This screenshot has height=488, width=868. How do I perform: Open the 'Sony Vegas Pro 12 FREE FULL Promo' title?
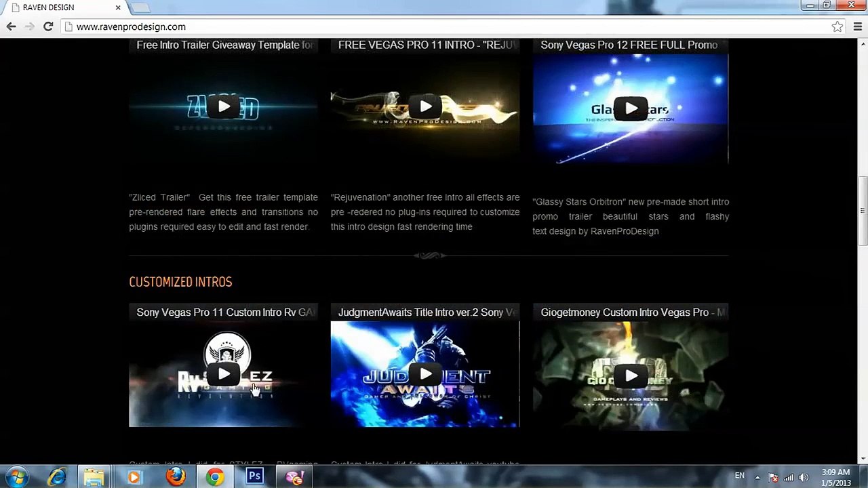pyautogui.click(x=629, y=45)
